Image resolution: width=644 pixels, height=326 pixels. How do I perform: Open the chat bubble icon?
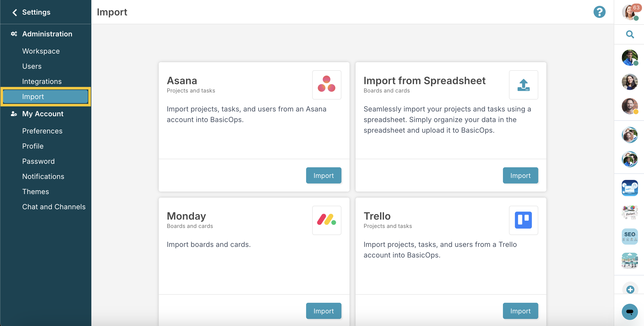click(630, 312)
